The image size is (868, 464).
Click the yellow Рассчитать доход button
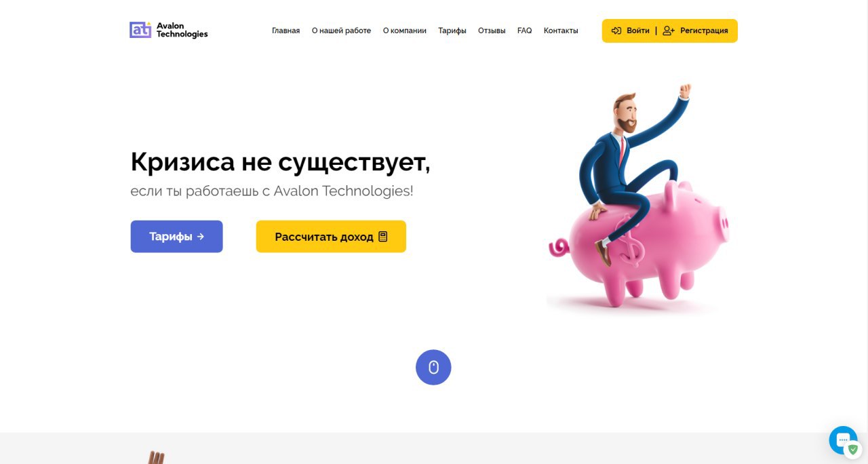[x=331, y=237]
